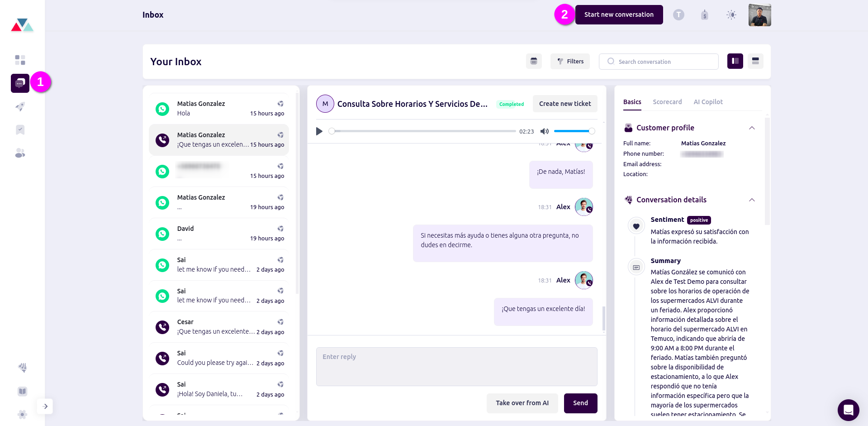
Task: Click the Conversation details icon
Action: tap(628, 200)
